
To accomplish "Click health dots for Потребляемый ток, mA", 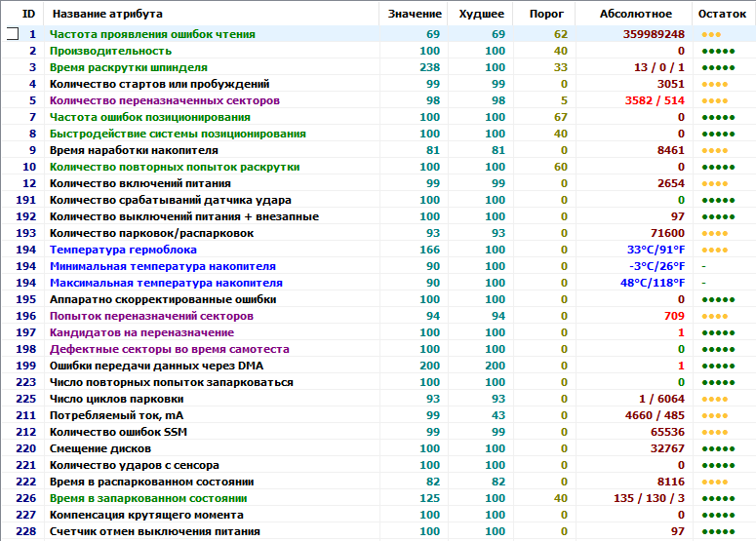I will (714, 415).
